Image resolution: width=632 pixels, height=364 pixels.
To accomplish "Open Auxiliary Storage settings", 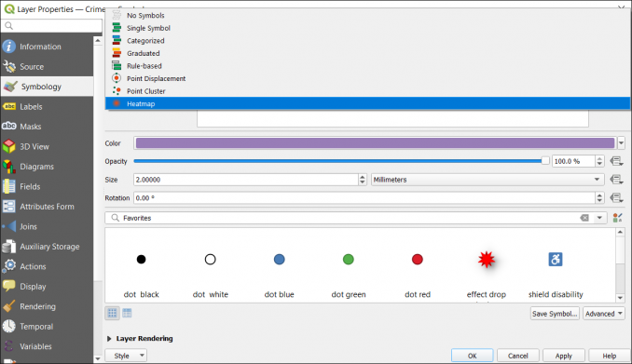I will [47, 247].
